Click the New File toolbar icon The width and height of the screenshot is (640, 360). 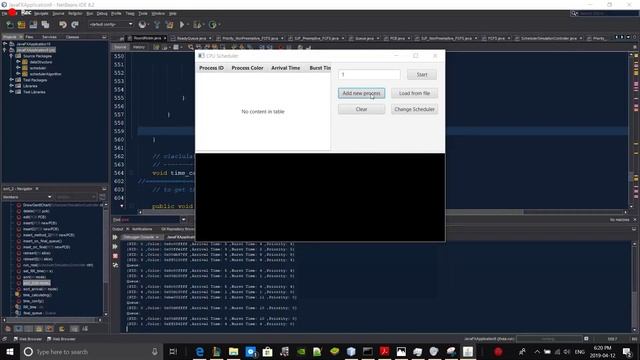(x=9, y=25)
